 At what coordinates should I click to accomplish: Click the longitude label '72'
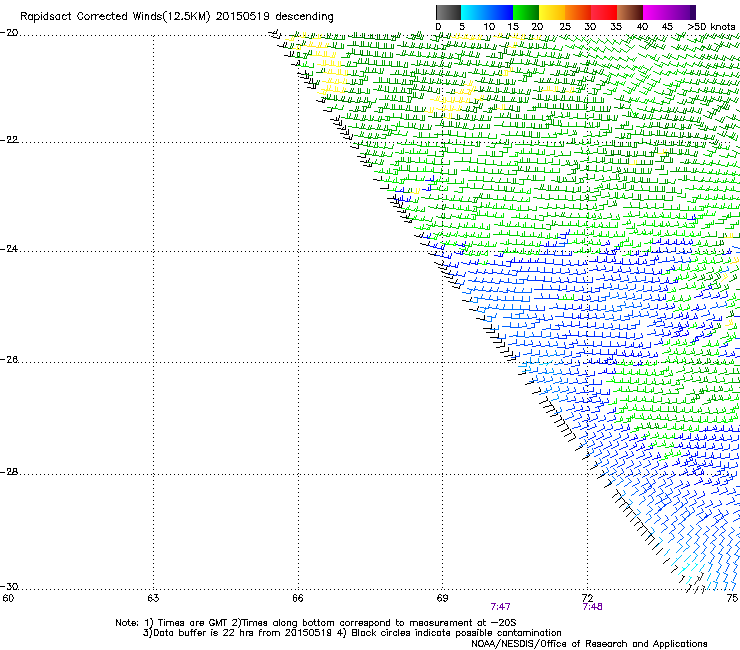(588, 599)
